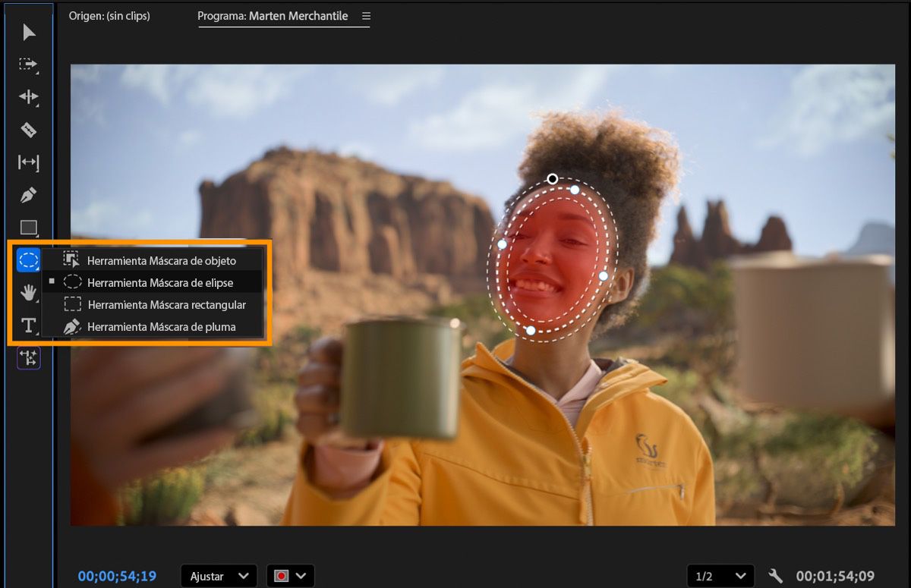Image resolution: width=911 pixels, height=588 pixels.
Task: Select the Selection arrow tool
Action: (29, 32)
